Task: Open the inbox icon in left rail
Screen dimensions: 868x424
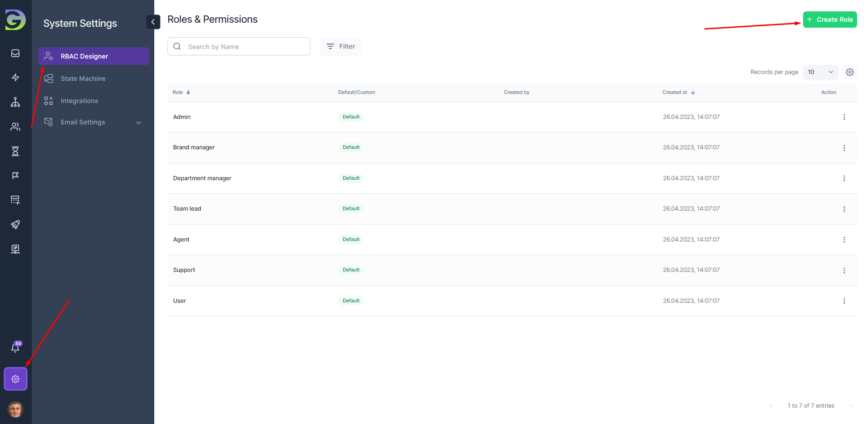Action: click(x=15, y=54)
